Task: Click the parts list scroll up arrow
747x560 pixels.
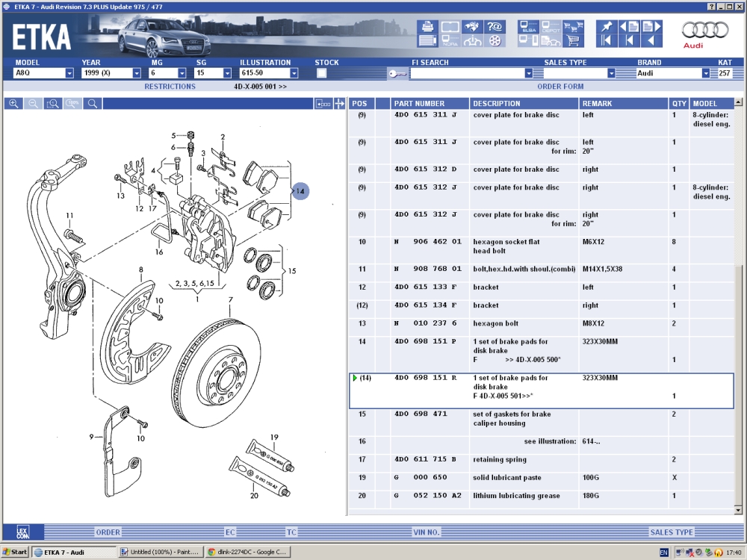Action: click(739, 102)
